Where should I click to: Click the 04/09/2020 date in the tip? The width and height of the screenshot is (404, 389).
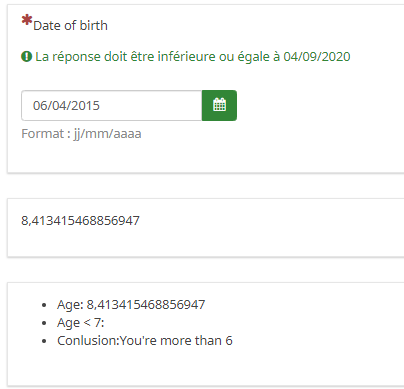click(317, 57)
